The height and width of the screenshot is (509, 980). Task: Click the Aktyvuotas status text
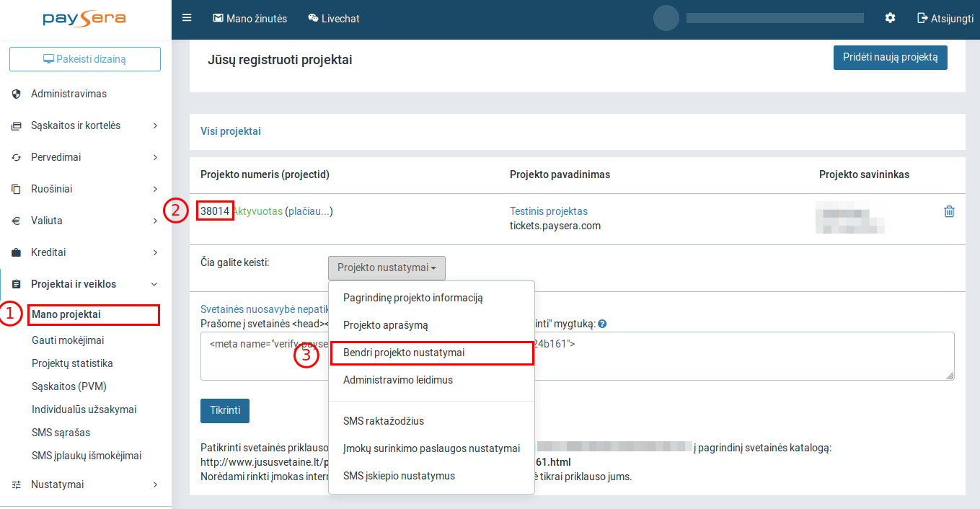pyautogui.click(x=257, y=211)
